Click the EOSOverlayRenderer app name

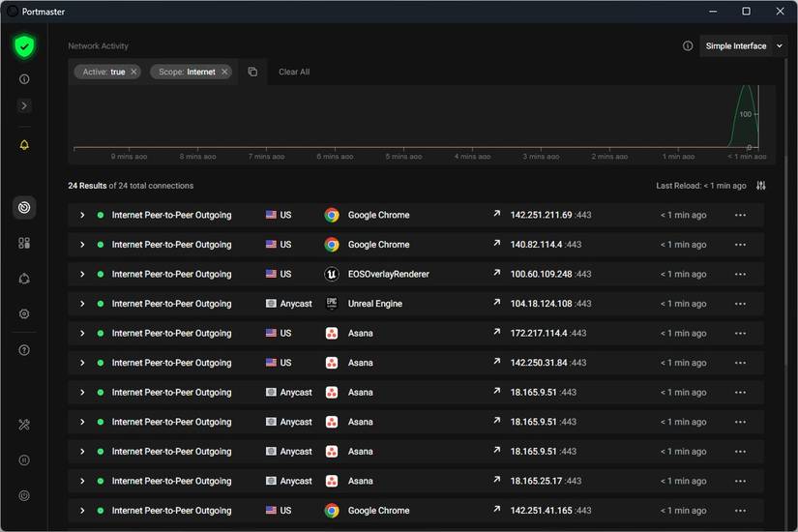click(x=388, y=275)
